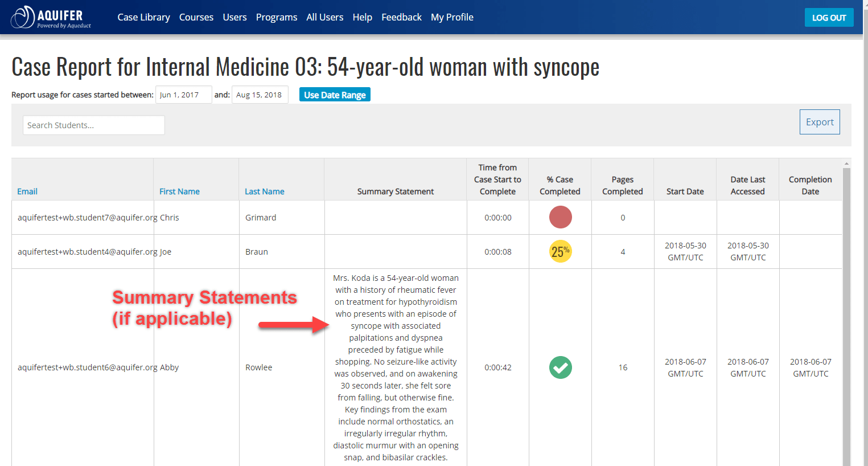Viewport: 868px width, 466px height.
Task: Open the Courses menu item
Action: [196, 17]
